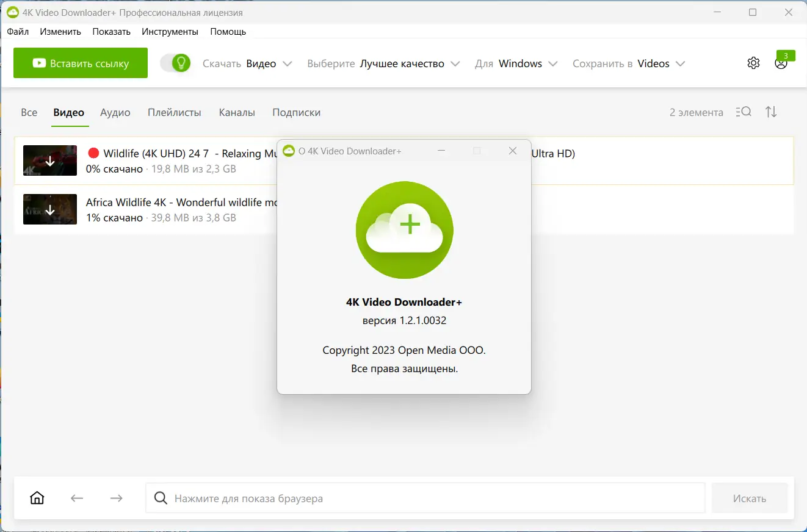Click the red live indicator on Wildlife item
The width and height of the screenshot is (807, 532).
click(93, 153)
